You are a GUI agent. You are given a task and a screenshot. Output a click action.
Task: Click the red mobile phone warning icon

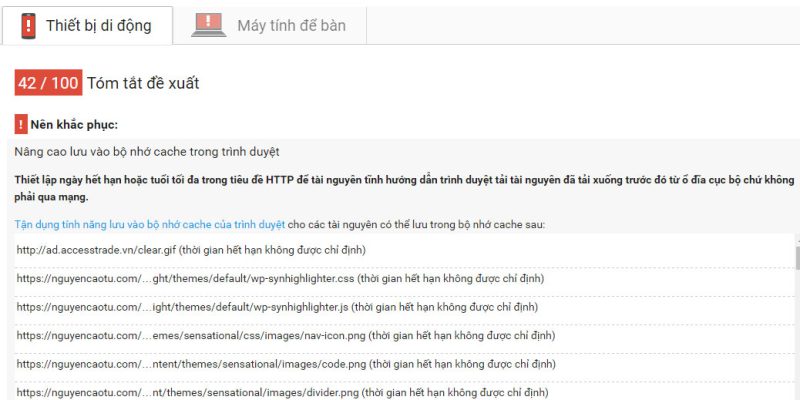[28, 25]
